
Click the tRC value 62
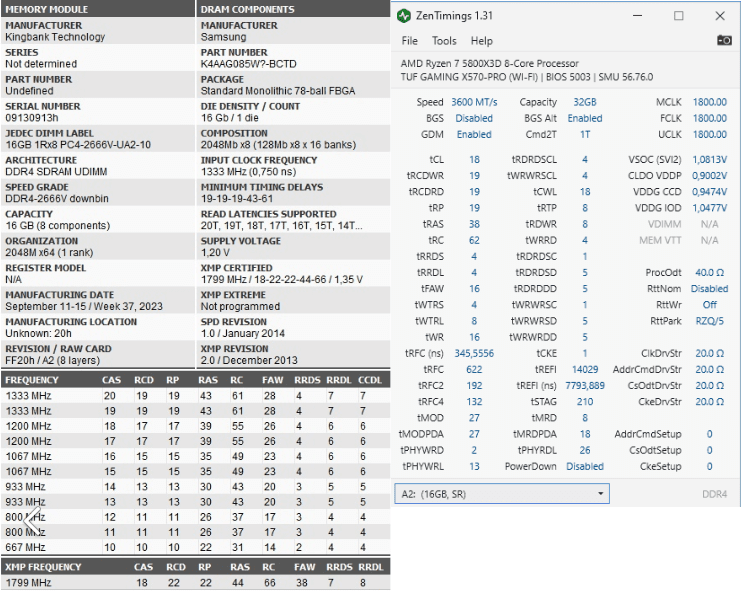[x=474, y=240]
